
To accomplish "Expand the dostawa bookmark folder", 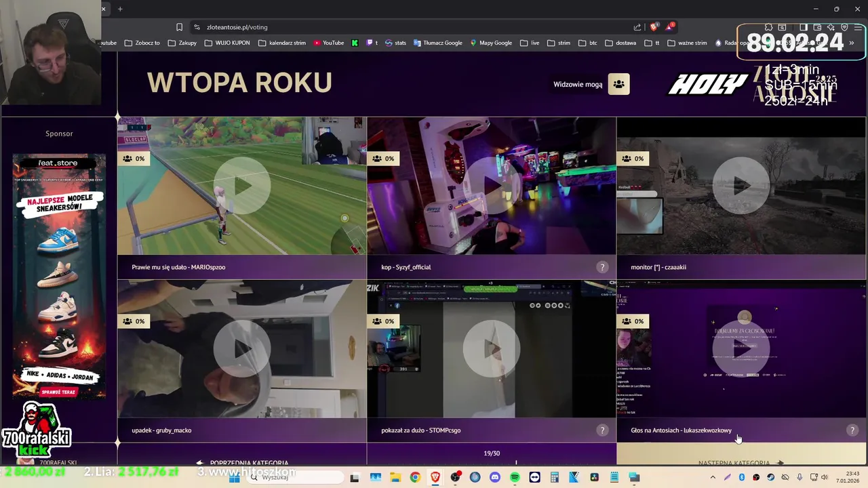I will (620, 43).
